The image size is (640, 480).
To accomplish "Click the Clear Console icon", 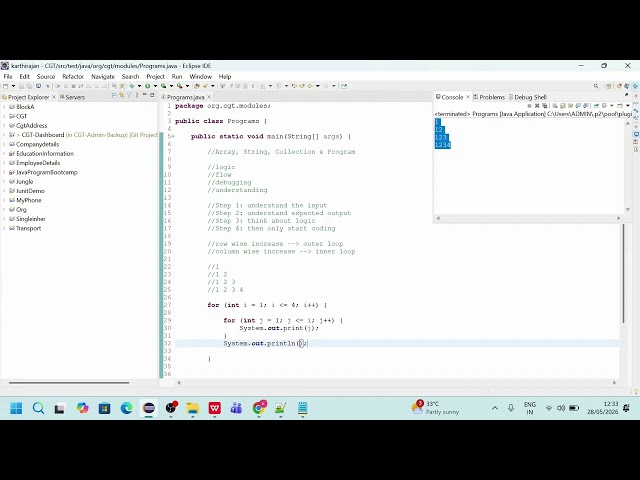I will (x=555, y=106).
